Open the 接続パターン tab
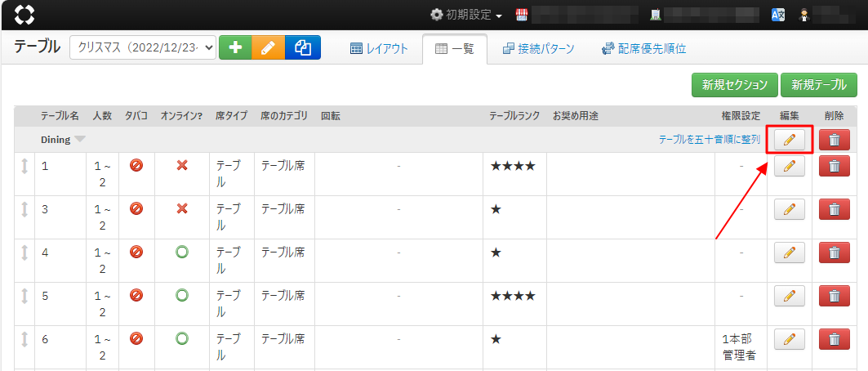 (x=538, y=49)
